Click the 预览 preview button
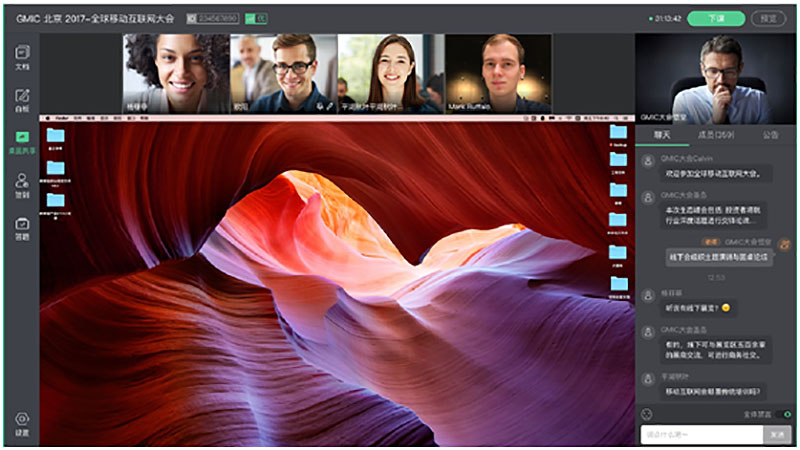Screen dimensions: 800x450 (x=768, y=19)
